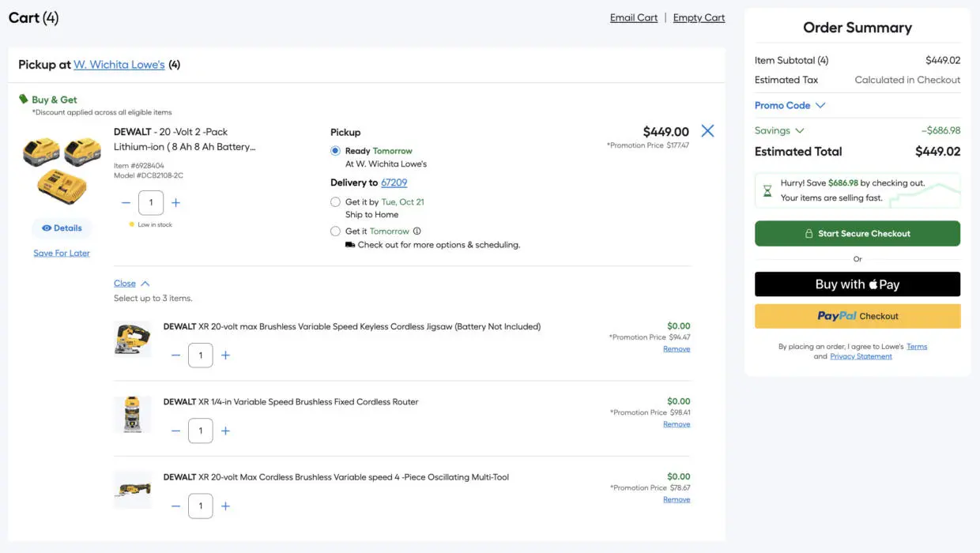The height and width of the screenshot is (553, 980).
Task: Choose Get it by Tue, Oct 21 delivery
Action: coord(336,202)
